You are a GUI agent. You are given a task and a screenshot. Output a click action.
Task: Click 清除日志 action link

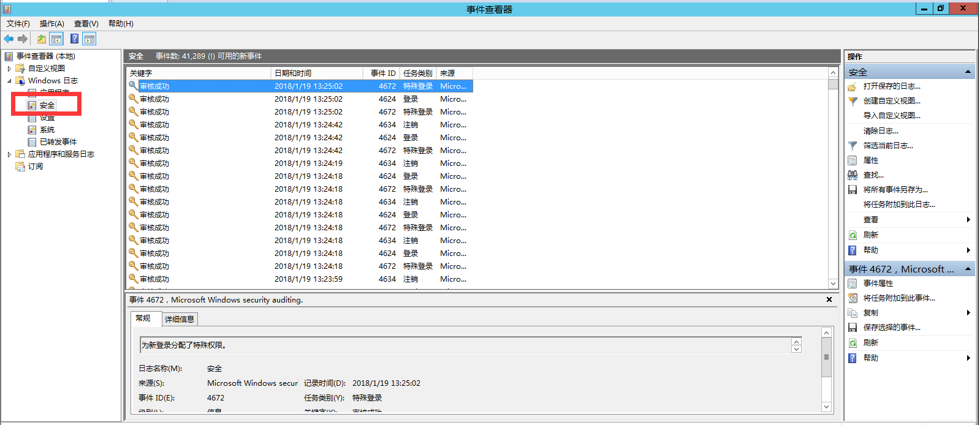[x=881, y=131]
